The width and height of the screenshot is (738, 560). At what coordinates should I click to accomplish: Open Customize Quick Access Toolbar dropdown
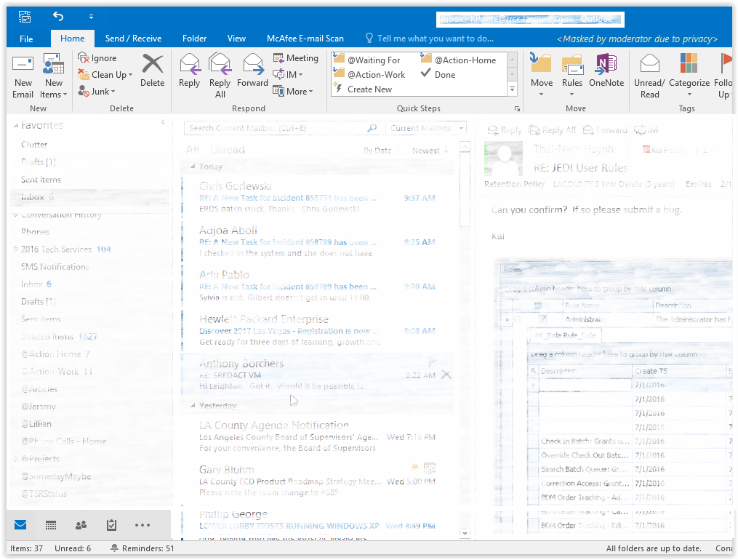(91, 17)
